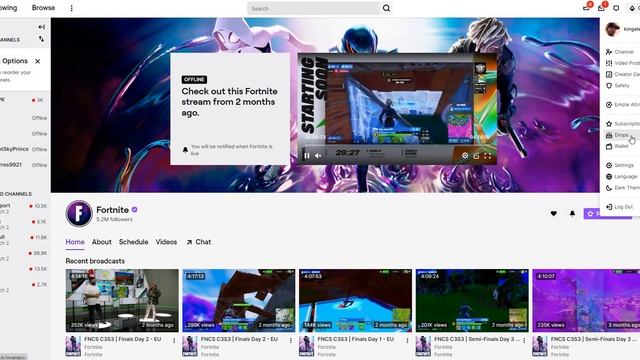
Task: Click the Fortnite channel name heading
Action: coord(112,210)
